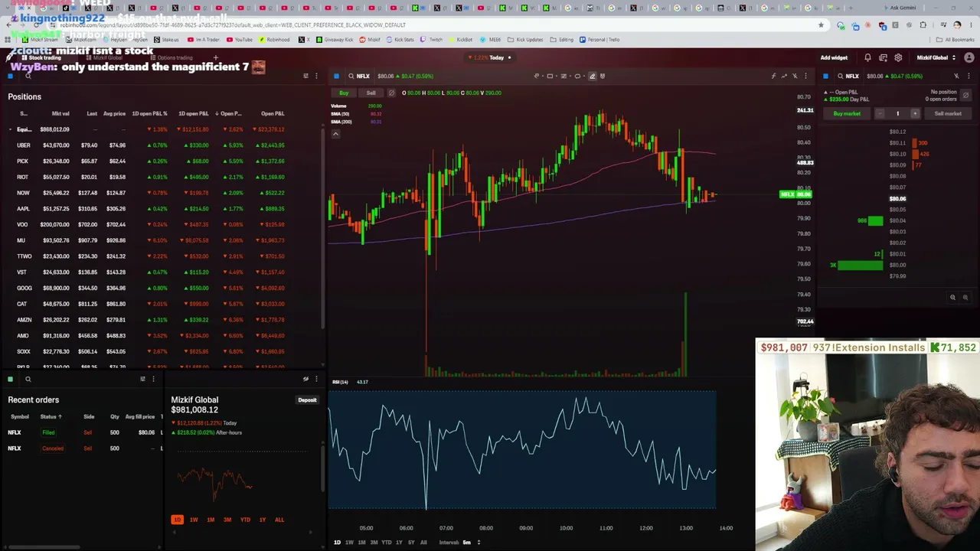Zoom the order ladder with the magnifier icon

point(952,298)
